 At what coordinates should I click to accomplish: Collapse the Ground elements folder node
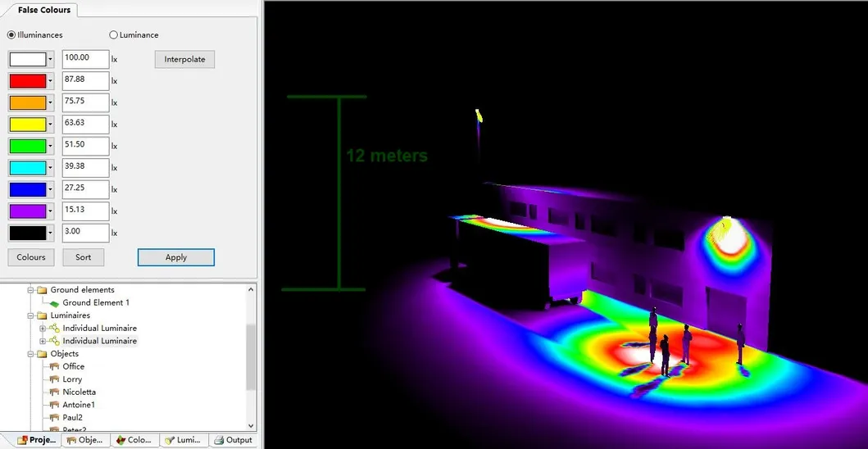click(x=31, y=290)
